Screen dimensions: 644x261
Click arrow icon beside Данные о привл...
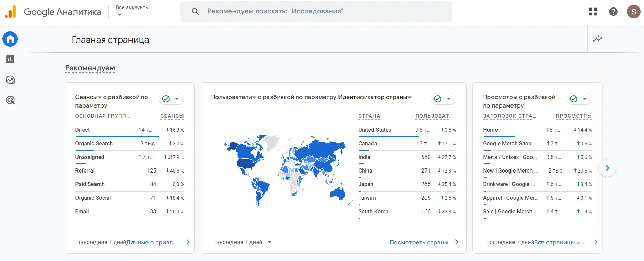[187, 242]
